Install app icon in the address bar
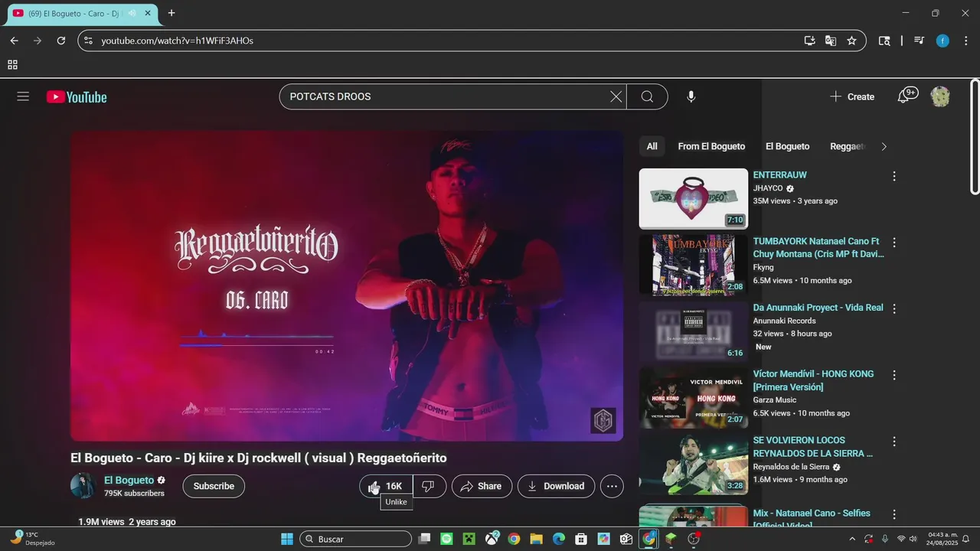 pyautogui.click(x=809, y=41)
